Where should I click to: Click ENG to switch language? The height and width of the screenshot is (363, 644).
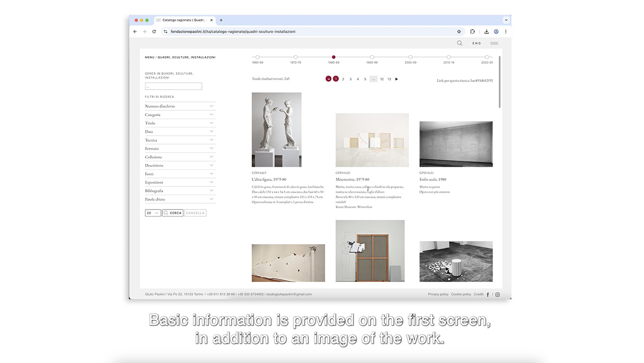coord(476,43)
